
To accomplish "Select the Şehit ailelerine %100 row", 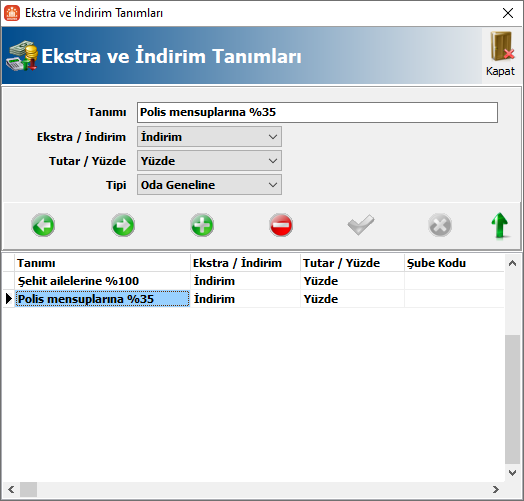I will pos(253,281).
